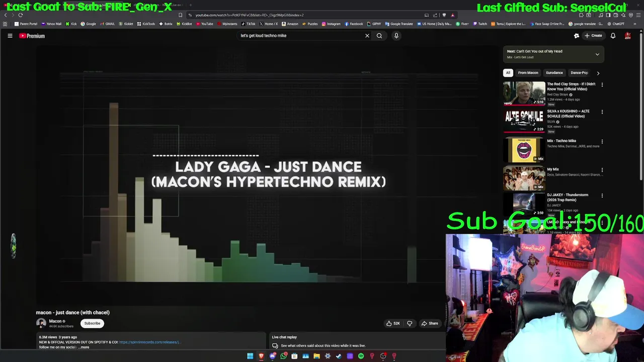644x362 pixels.
Task: Open DJ JAKEY Thunderstorm title
Action: pos(568,197)
